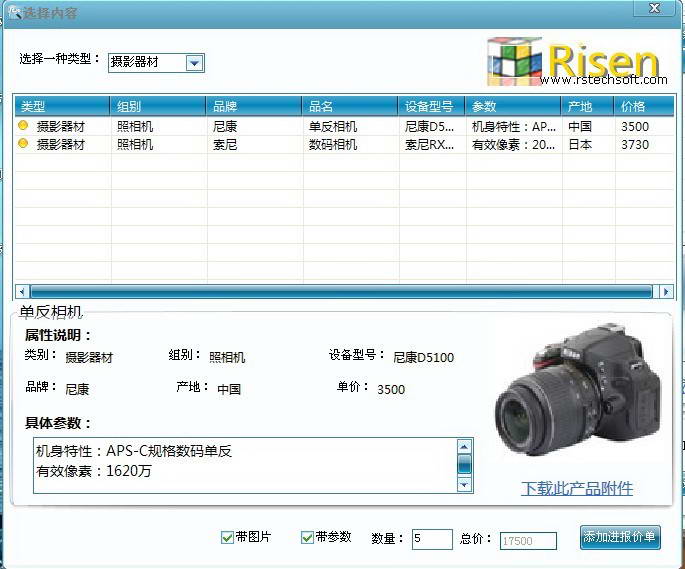This screenshot has width=685, height=569.
Task: Click the right arrow of horizontal scrollbar
Action: click(x=666, y=291)
